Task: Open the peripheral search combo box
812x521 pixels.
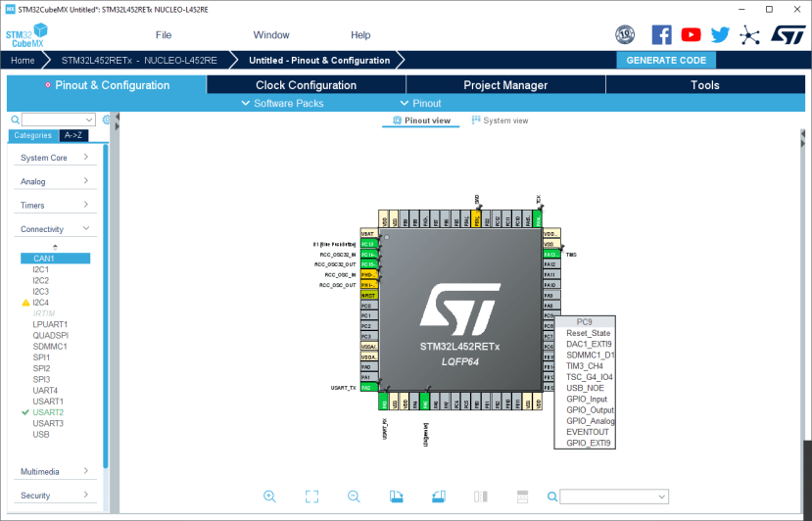Action: click(59, 119)
